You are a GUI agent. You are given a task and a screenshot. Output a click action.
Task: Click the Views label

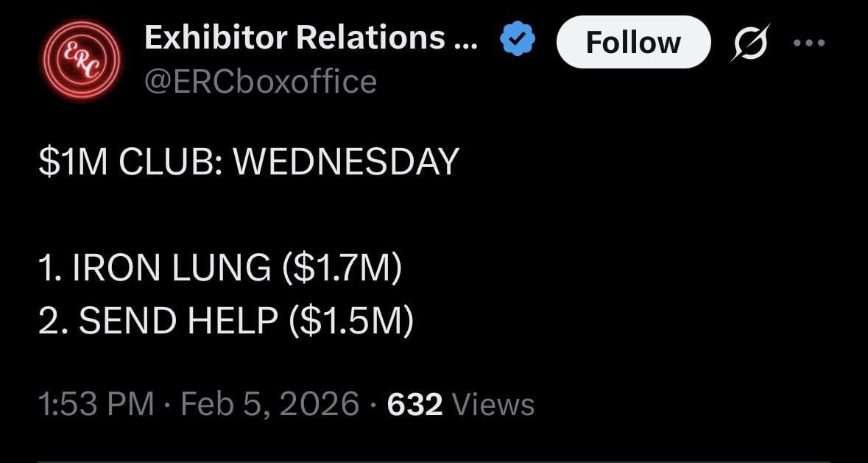(x=493, y=404)
